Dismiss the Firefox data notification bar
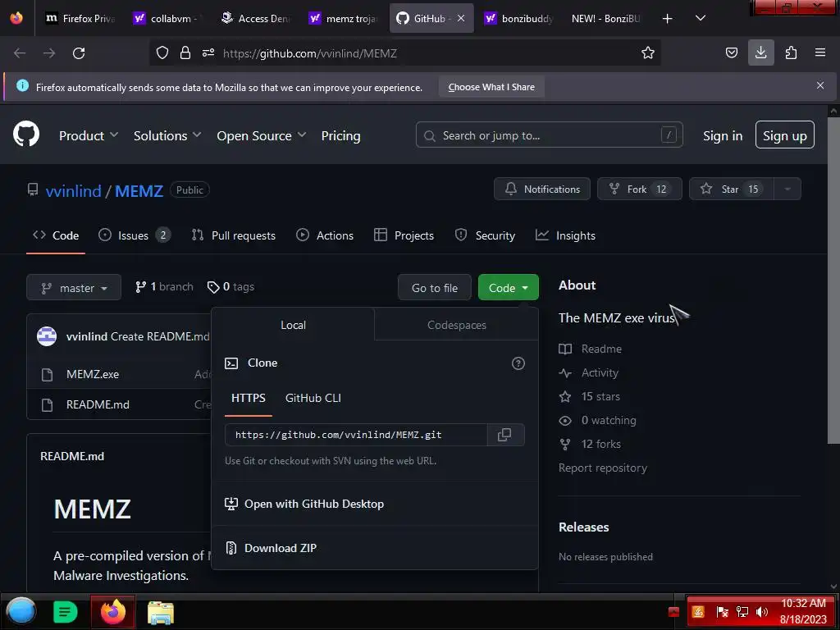Viewport: 840px width, 630px height. tap(820, 85)
